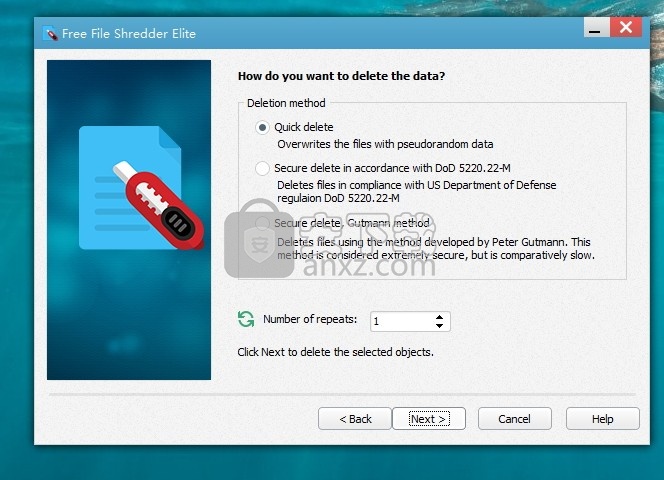
Task: Increase number of repeats with up arrow
Action: pyautogui.click(x=440, y=317)
